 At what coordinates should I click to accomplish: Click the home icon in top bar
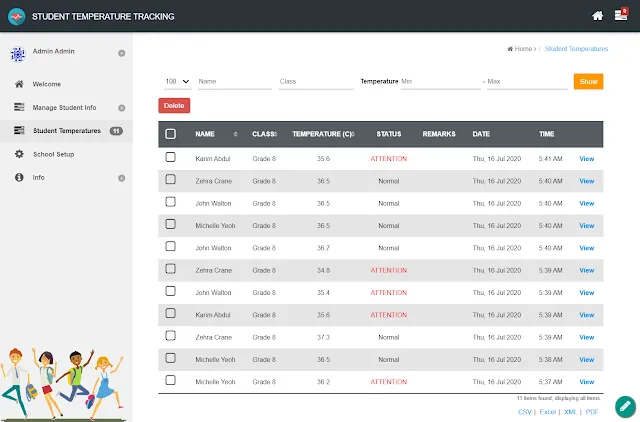pyautogui.click(x=598, y=16)
